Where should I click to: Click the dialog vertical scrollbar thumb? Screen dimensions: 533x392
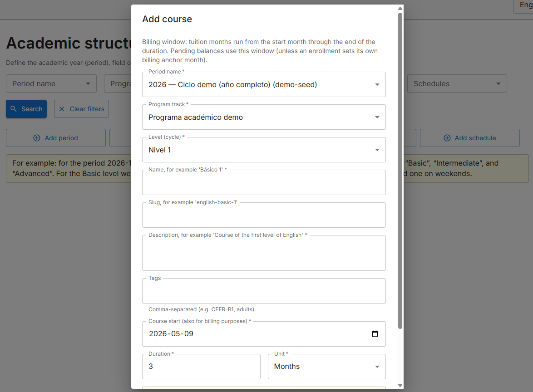click(x=400, y=171)
